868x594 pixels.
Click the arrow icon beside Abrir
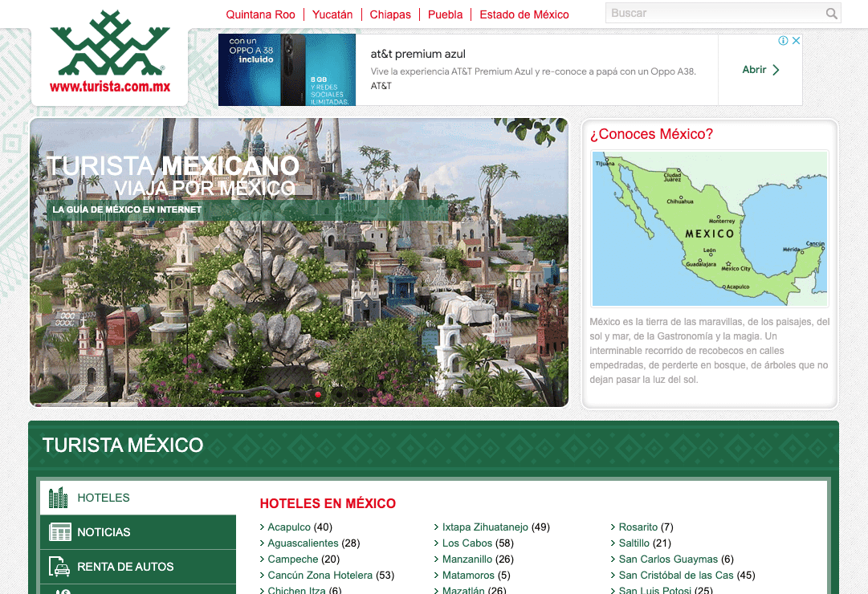775,70
